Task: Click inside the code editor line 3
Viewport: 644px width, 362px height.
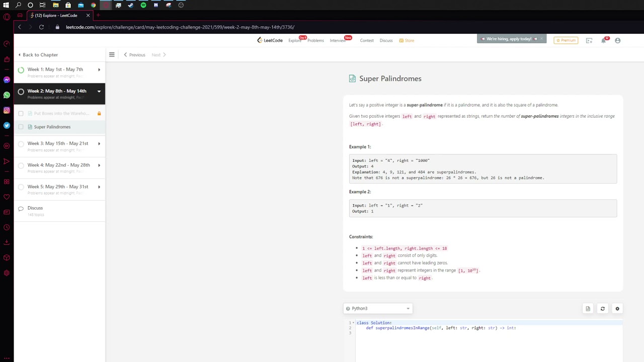Action: click(x=488, y=333)
